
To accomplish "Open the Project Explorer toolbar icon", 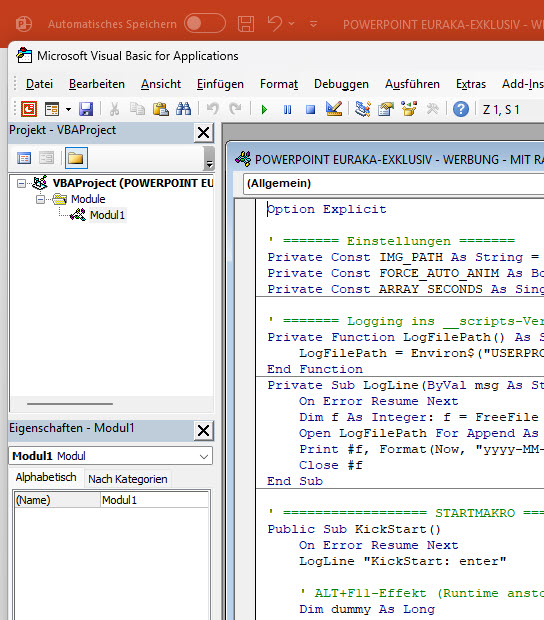I will 363,109.
